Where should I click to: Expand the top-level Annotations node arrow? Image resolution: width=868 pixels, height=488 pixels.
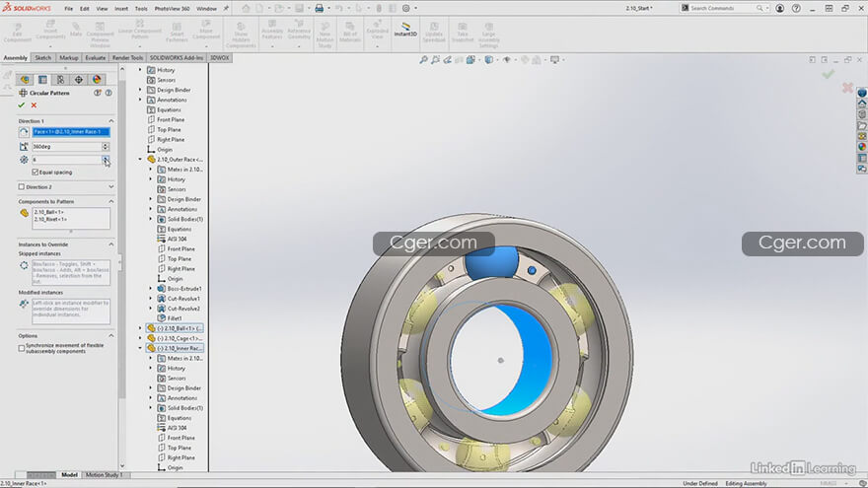(x=140, y=100)
